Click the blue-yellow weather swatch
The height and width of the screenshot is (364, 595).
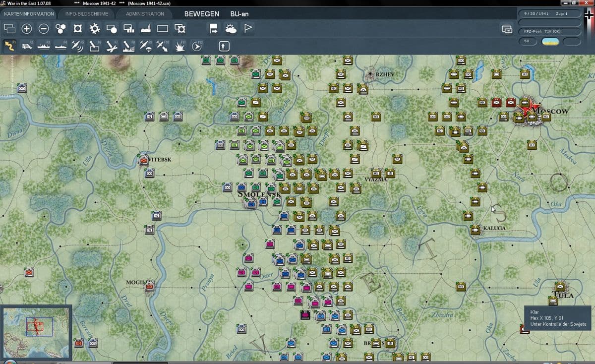click(x=550, y=41)
